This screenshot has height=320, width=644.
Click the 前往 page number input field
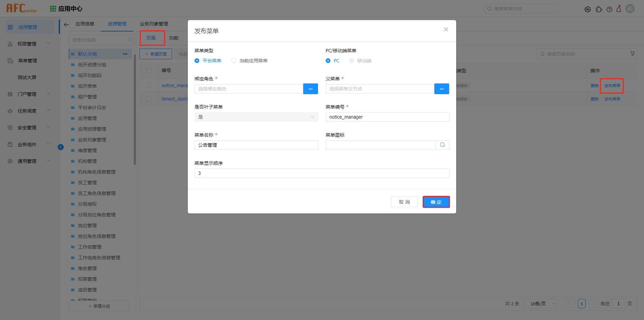618,304
